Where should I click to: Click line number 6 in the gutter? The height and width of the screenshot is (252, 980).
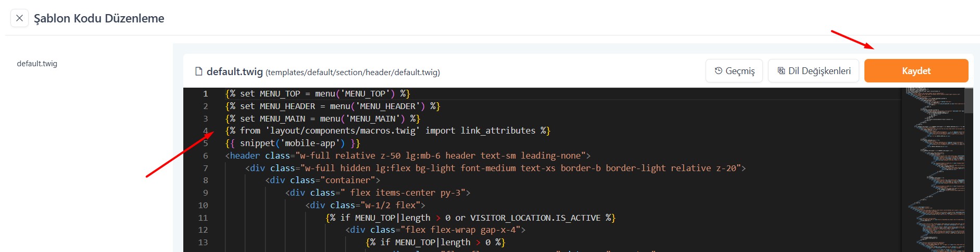tap(205, 156)
